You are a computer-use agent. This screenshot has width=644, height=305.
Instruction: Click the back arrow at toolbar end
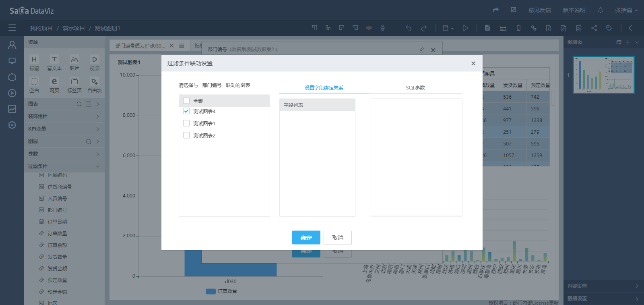[x=631, y=28]
